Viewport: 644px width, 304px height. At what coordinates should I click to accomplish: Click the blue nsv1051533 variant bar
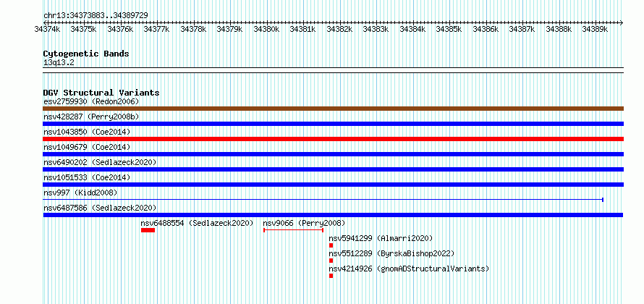(333, 185)
